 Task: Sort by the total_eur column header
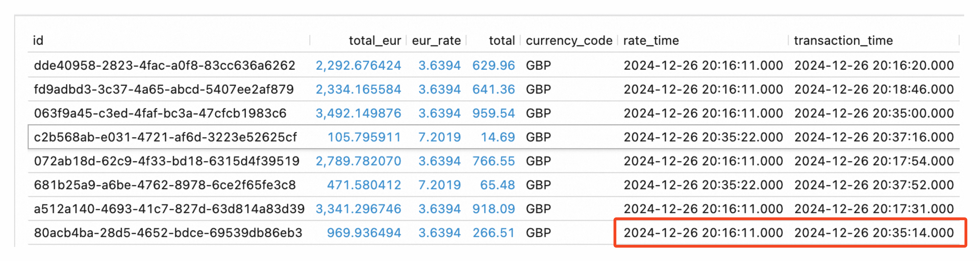(374, 40)
